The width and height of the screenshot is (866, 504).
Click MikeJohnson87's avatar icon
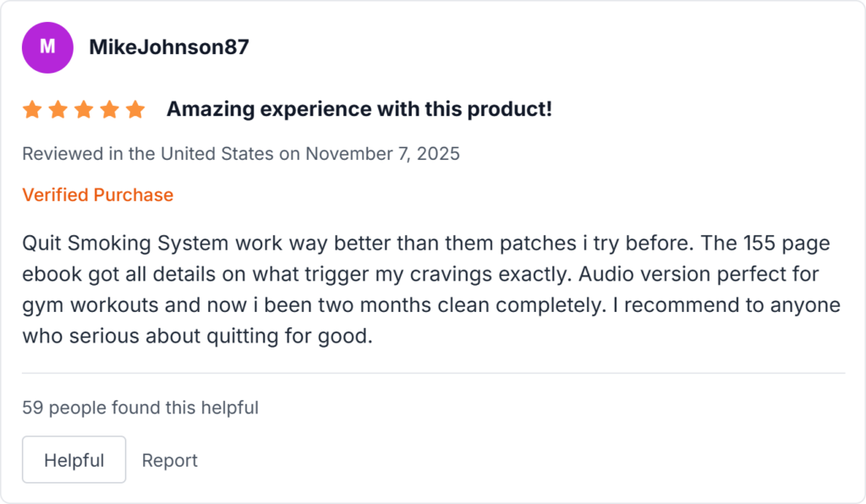point(47,47)
